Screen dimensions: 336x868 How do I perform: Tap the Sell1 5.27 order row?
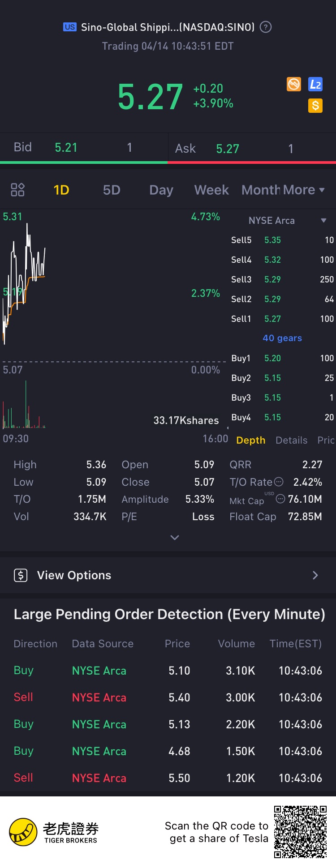[x=282, y=319]
